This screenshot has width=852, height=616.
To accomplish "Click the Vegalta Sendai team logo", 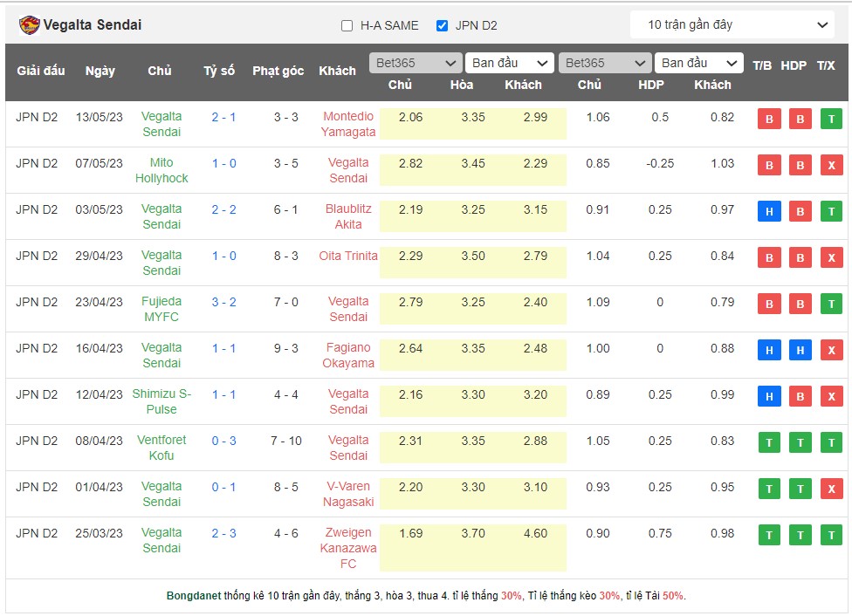I will coord(30,25).
